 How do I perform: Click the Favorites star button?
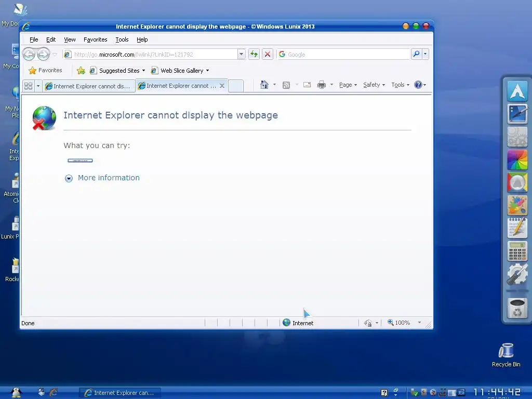(46, 70)
